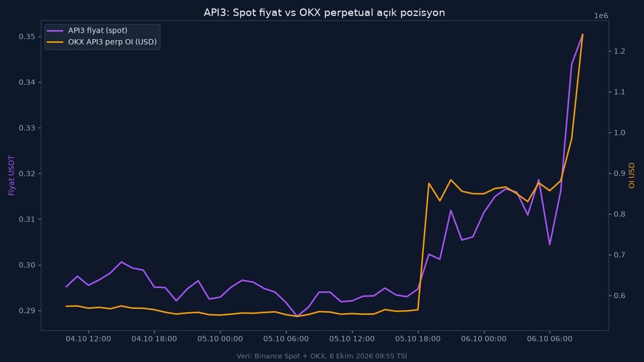Image resolution: width=644 pixels, height=362 pixels.
Task: Click the time label '04.10 18:00'
Action: [x=154, y=339]
